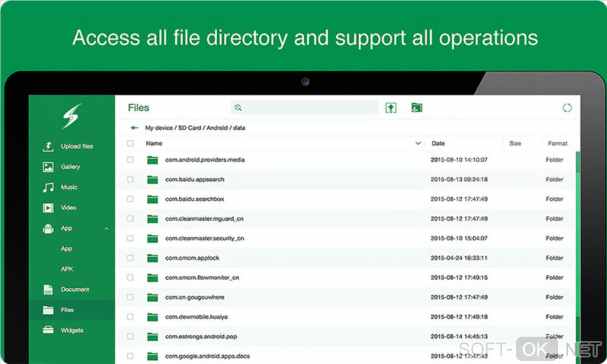Image resolution: width=607 pixels, height=364 pixels.
Task: Click folder icon of com.cleanmaster.mguard_cn
Action: click(152, 219)
